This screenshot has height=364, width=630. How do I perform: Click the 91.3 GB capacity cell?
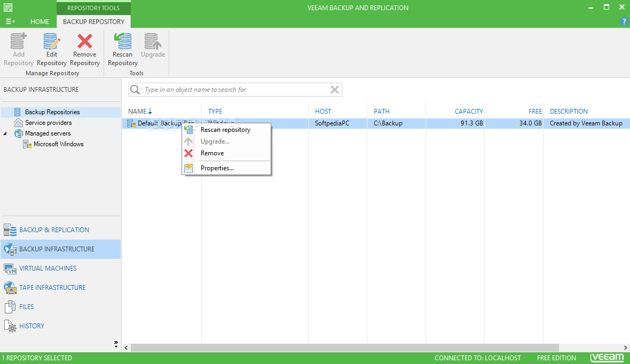click(x=471, y=123)
